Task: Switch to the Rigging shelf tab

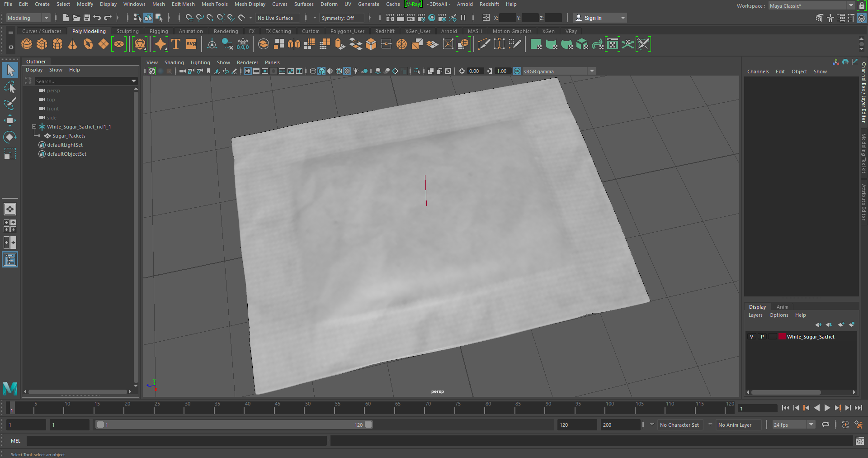Action: tap(159, 31)
